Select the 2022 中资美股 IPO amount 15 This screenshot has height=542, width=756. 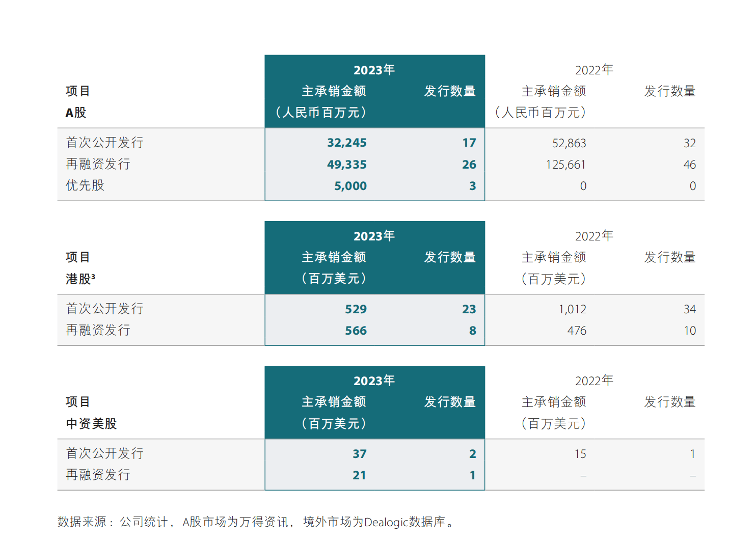coord(581,454)
